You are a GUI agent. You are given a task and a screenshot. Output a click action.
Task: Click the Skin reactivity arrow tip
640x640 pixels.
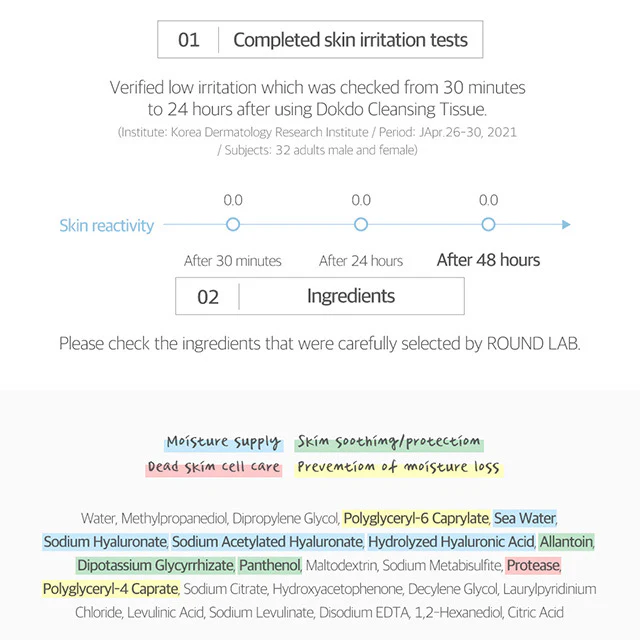point(566,225)
